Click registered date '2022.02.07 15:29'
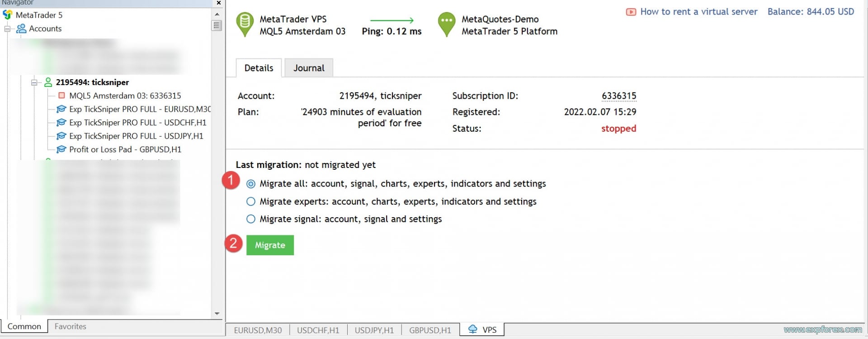868x339 pixels. (600, 112)
